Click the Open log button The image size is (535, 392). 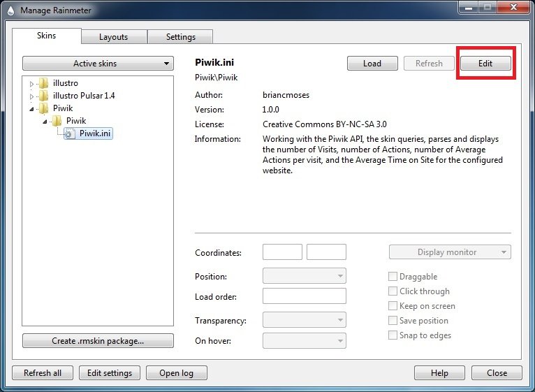[177, 373]
